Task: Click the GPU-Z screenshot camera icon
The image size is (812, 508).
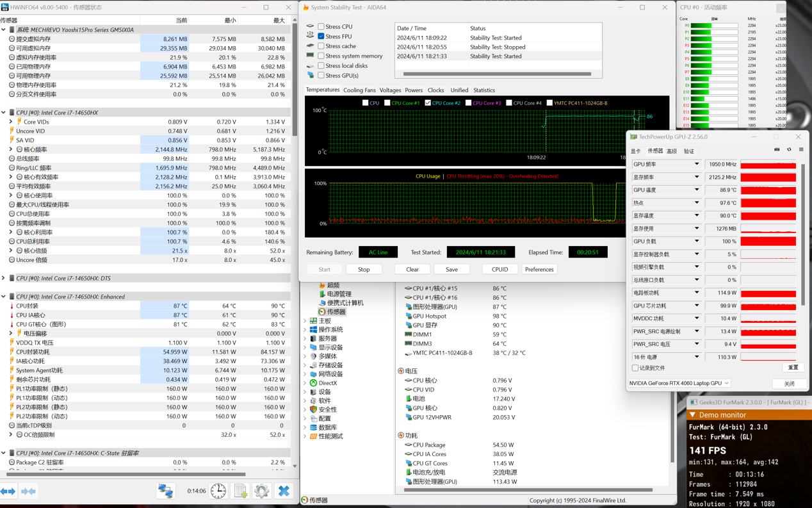Action: pyautogui.click(x=777, y=150)
